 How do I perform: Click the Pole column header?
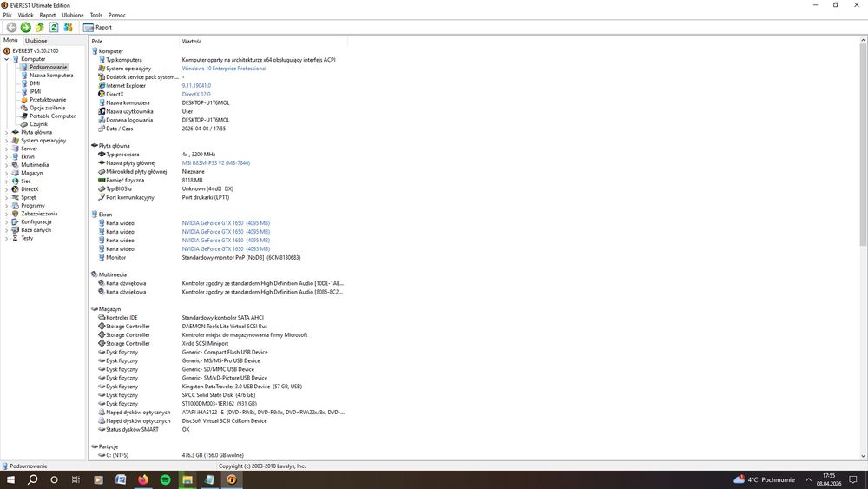134,41
